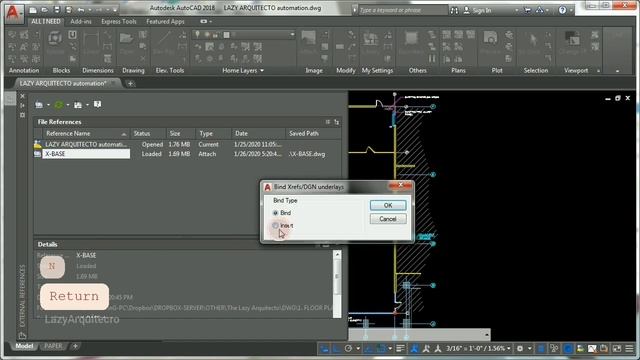The width and height of the screenshot is (640, 360).
Task: Click the Help question mark icon
Action: coord(562,10)
